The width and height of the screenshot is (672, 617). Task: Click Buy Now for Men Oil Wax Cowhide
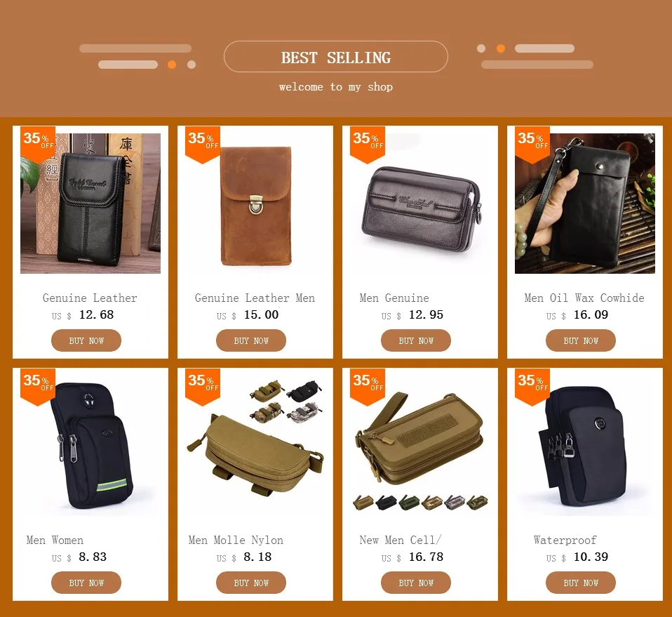[x=581, y=340]
